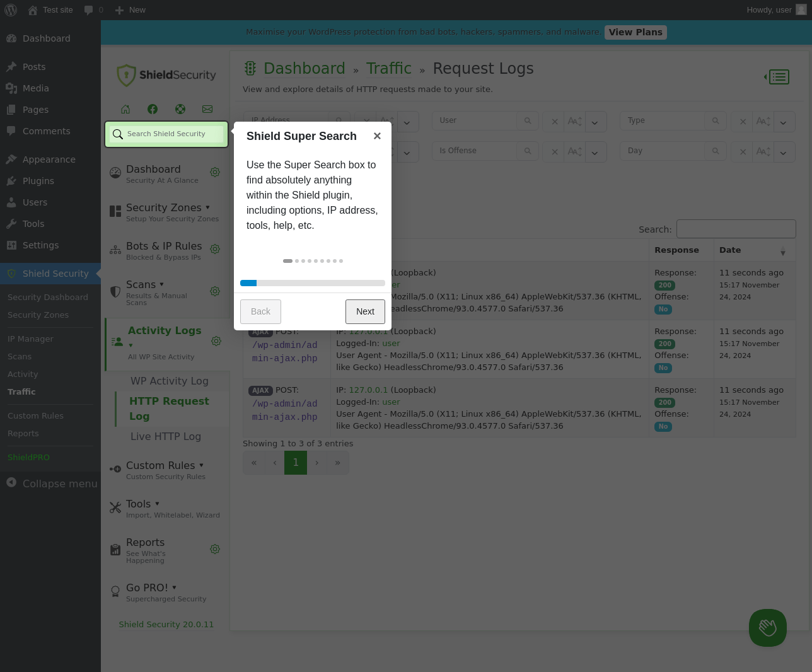
Task: Click the envelope email icon
Action: [x=207, y=109]
